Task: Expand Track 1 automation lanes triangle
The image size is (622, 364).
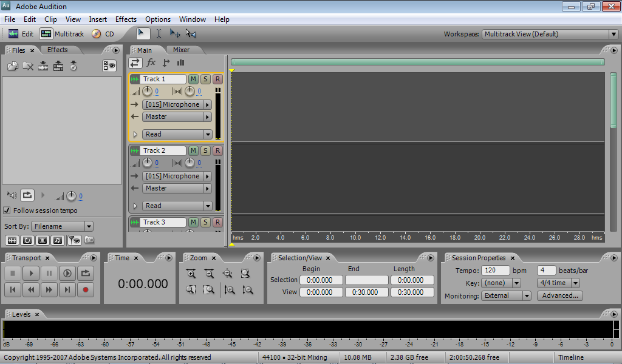Action: (x=135, y=134)
